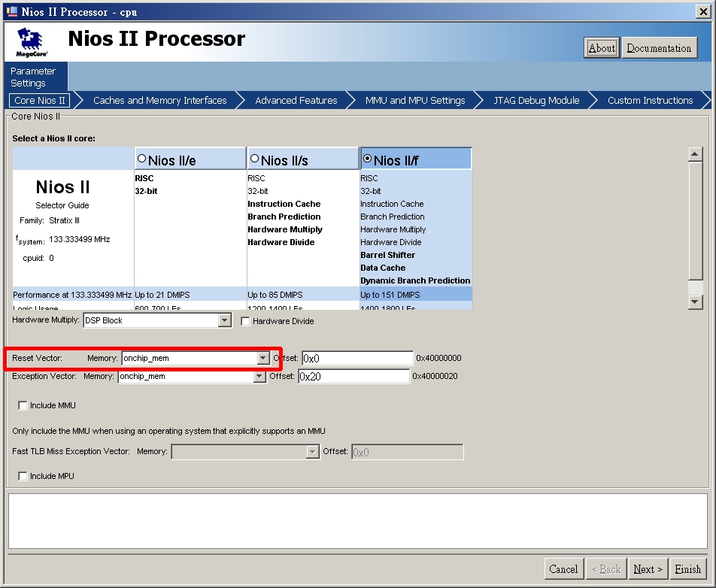The width and height of the screenshot is (716, 588).
Task: Expand the Reset Vector memory dropdown
Action: (262, 359)
